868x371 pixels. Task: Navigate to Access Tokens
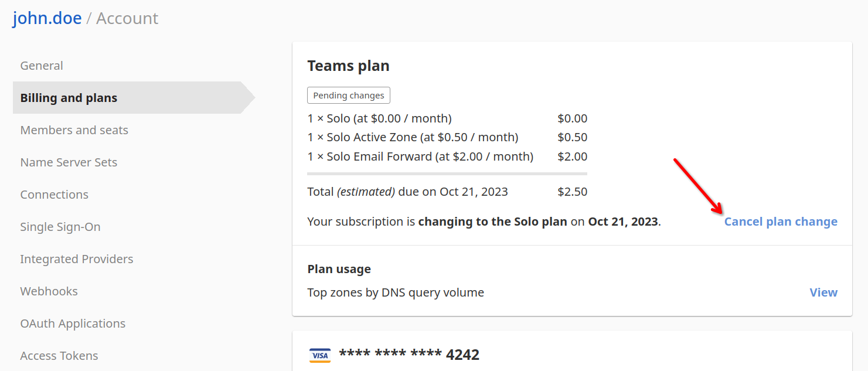[59, 355]
